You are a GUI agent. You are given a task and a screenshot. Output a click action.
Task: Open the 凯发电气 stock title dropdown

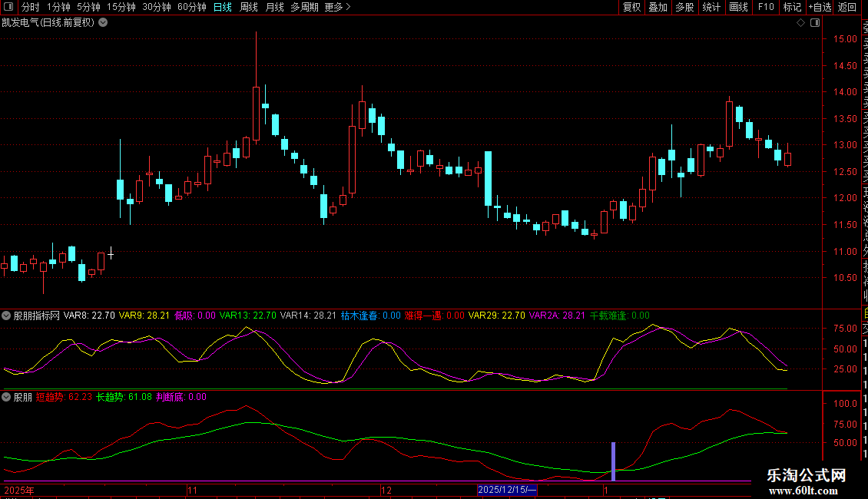click(x=103, y=23)
